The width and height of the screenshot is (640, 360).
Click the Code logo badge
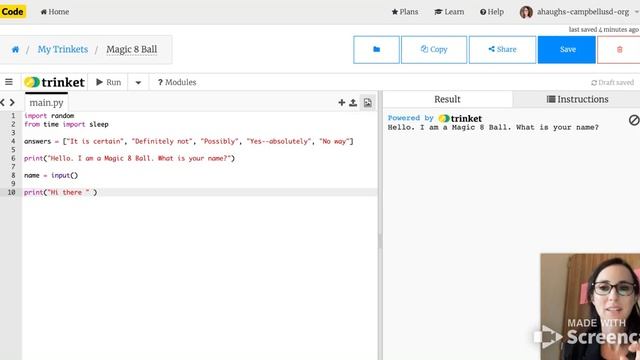pos(12,11)
